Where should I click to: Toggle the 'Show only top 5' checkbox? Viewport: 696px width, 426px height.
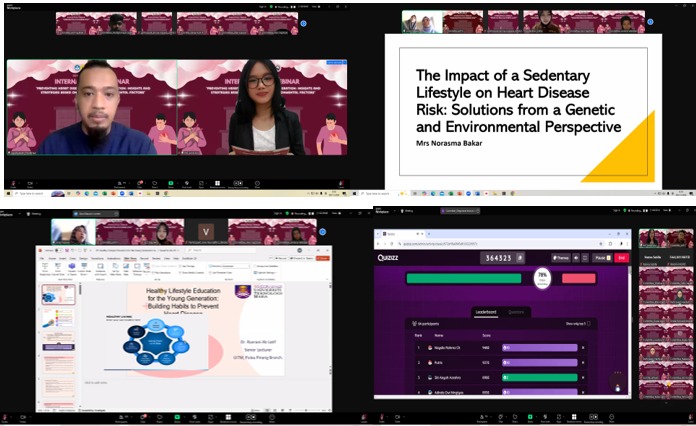pyautogui.click(x=591, y=323)
